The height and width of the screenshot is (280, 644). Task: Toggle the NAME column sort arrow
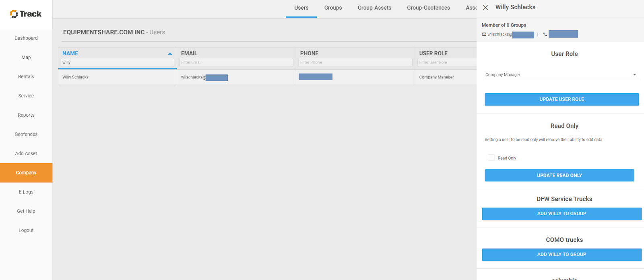coord(170,54)
